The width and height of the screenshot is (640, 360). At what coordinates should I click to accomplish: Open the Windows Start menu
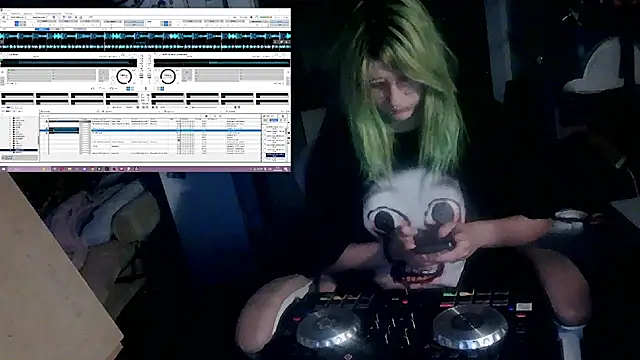click(x=4, y=169)
